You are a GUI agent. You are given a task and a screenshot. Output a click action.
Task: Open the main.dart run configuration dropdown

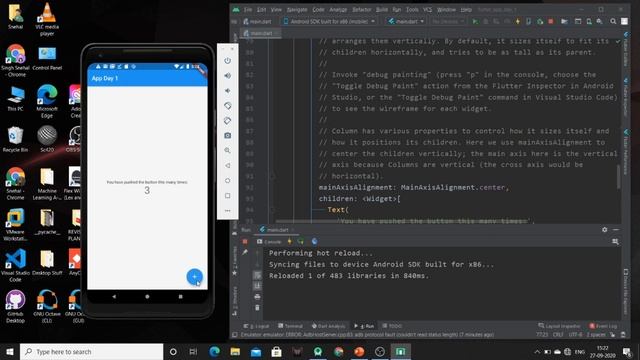[x=407, y=21]
